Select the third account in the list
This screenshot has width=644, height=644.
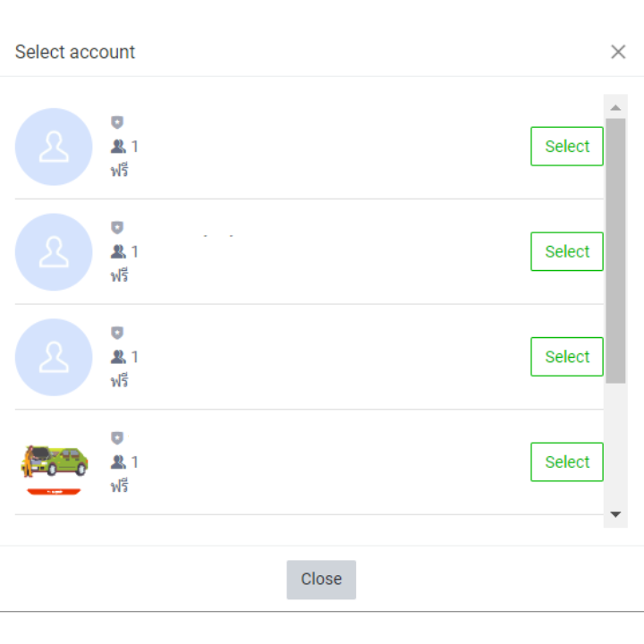[567, 357]
